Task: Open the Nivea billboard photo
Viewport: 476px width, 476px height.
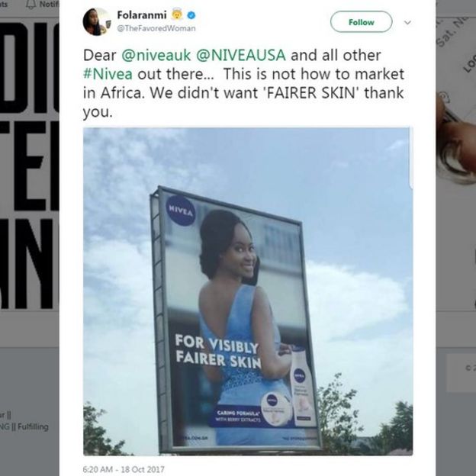Action: click(x=247, y=291)
